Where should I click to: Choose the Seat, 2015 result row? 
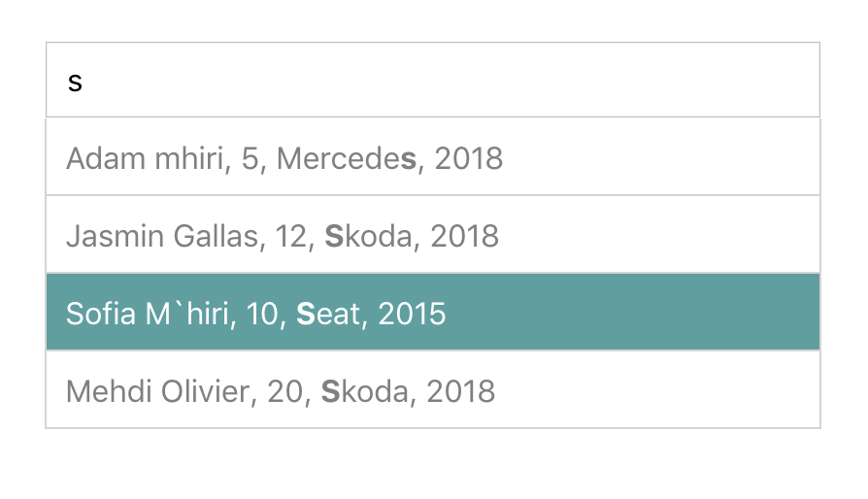pos(433,312)
